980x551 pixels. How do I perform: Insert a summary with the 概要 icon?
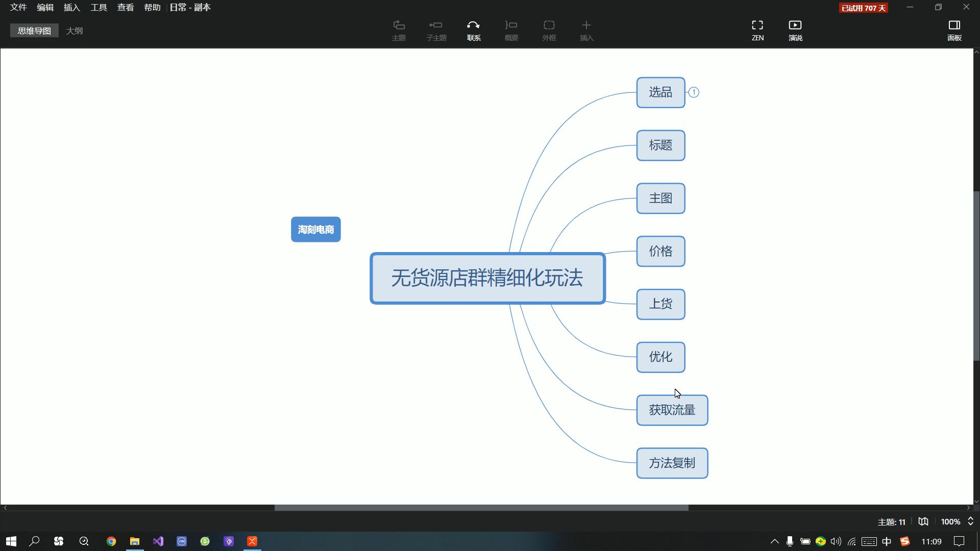coord(511,30)
